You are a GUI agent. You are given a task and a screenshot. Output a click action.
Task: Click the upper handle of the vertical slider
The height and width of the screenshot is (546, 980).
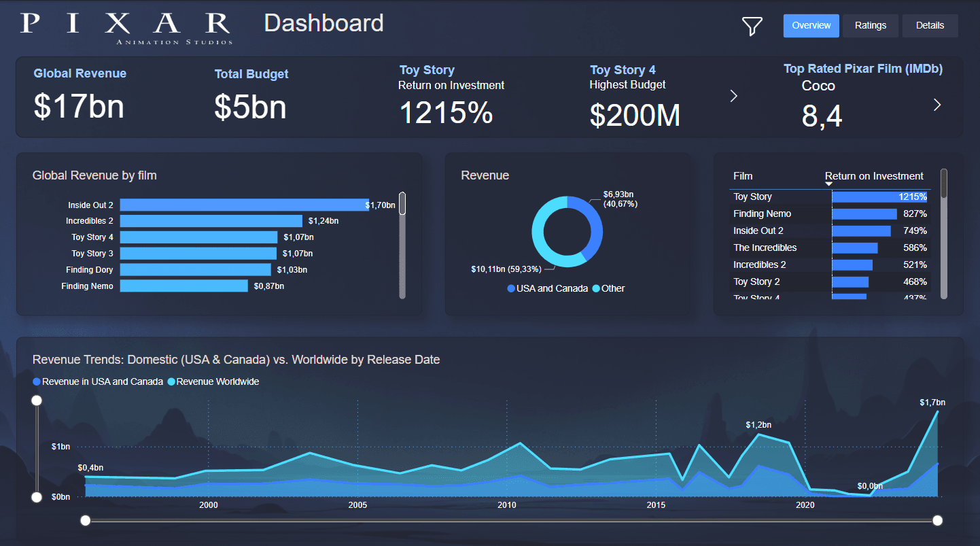(37, 400)
